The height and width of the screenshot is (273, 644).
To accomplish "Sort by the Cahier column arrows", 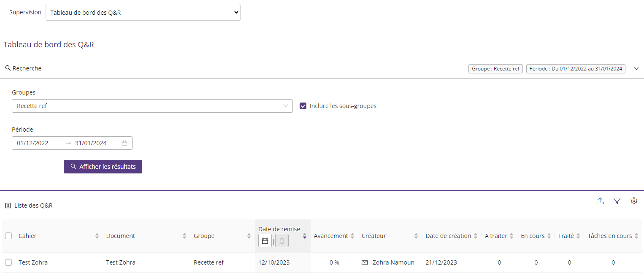I will click(97, 236).
